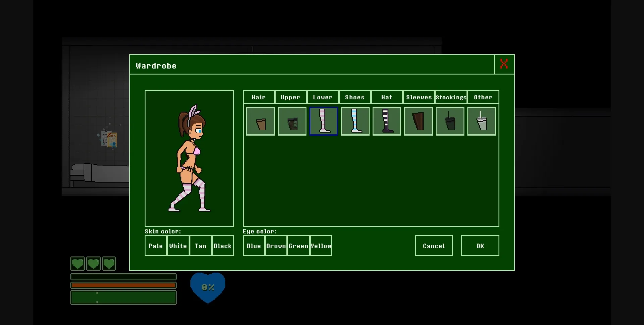This screenshot has width=644, height=325.
Task: Select the black-and-white striped stockings
Action: (x=386, y=121)
